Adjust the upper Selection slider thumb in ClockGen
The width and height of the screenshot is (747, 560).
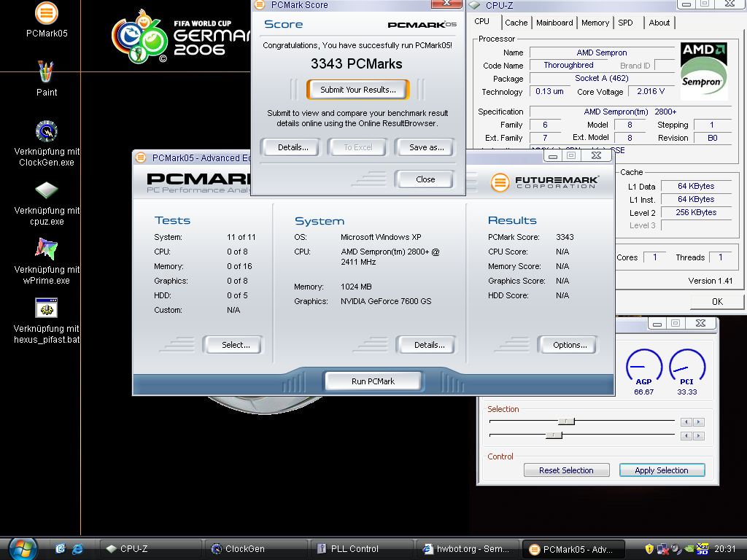(x=566, y=421)
